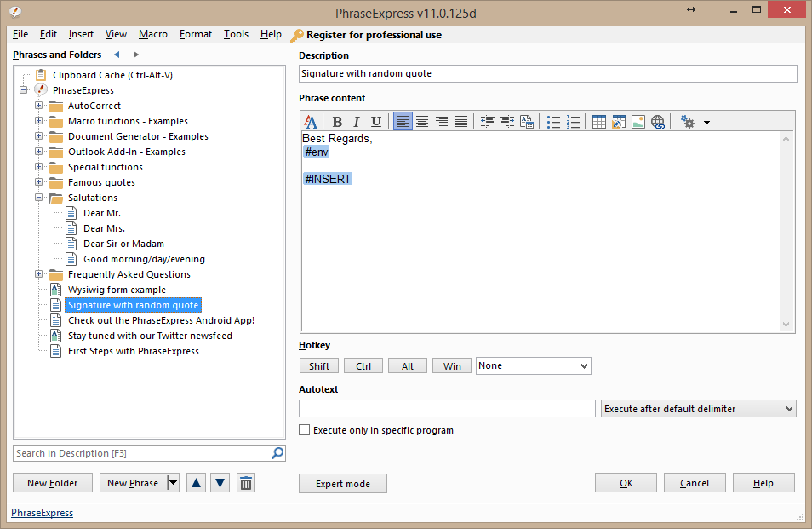
Task: Insert a table into phrase
Action: [x=599, y=122]
